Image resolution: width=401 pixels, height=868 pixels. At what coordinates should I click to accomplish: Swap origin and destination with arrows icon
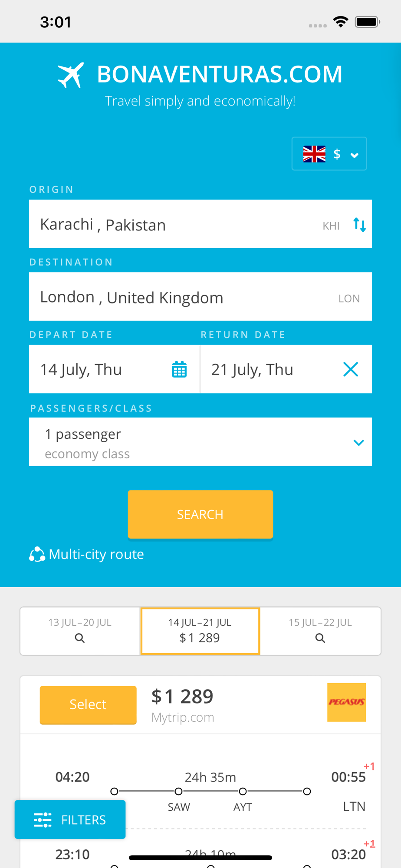359,225
